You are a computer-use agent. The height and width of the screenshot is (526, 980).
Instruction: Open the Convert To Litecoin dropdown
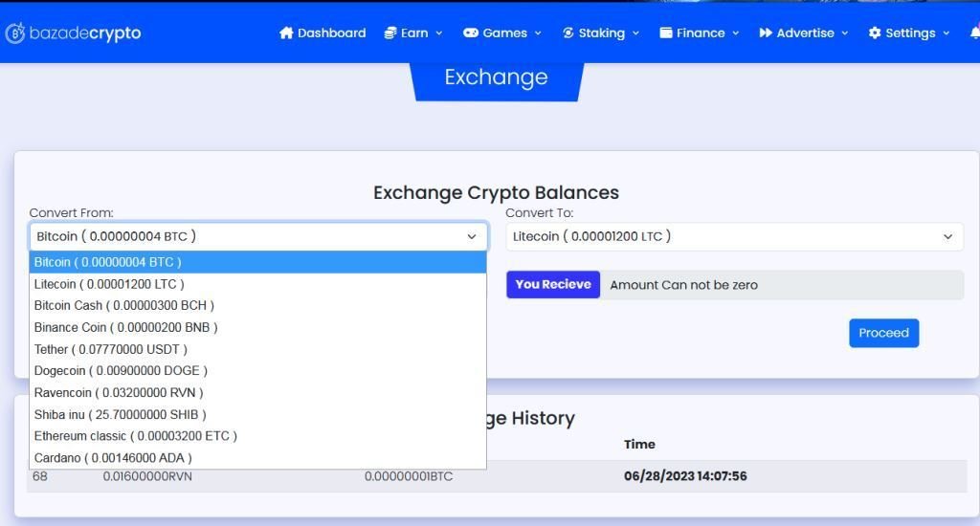coord(734,237)
